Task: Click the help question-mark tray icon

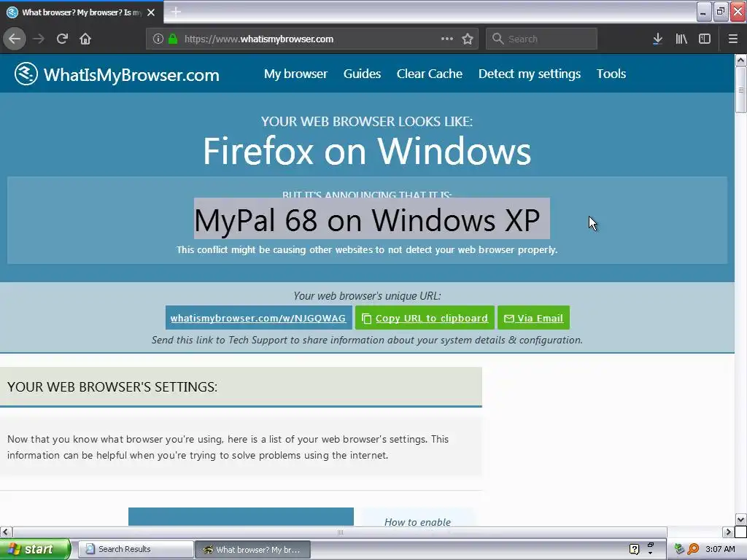Action: click(634, 549)
